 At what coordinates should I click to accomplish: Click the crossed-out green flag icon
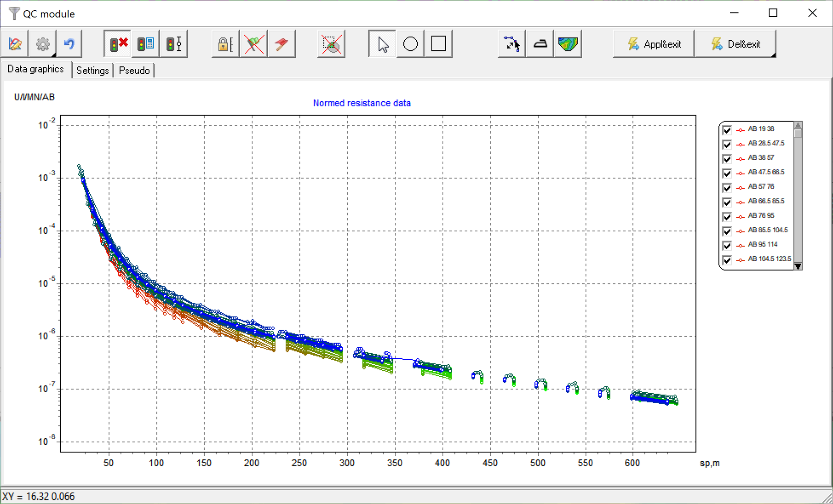tap(254, 44)
